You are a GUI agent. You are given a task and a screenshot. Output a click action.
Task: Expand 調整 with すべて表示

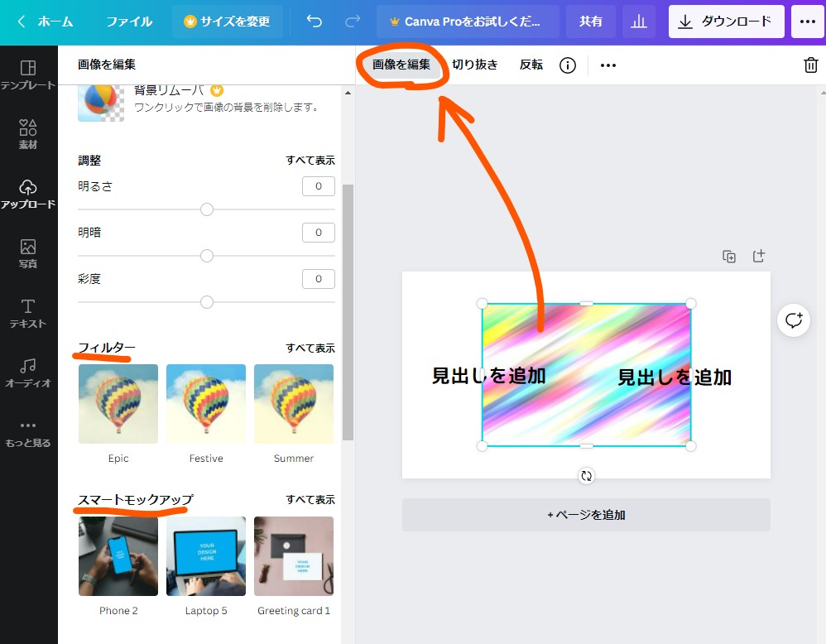coord(310,161)
